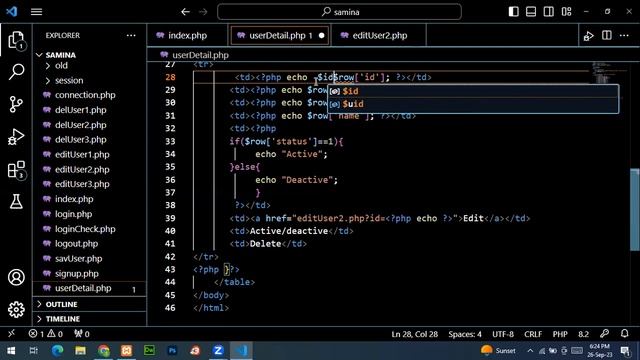This screenshot has height=360, width=640.
Task: Close unsaved userDetail.php tab via dot
Action: [322, 36]
